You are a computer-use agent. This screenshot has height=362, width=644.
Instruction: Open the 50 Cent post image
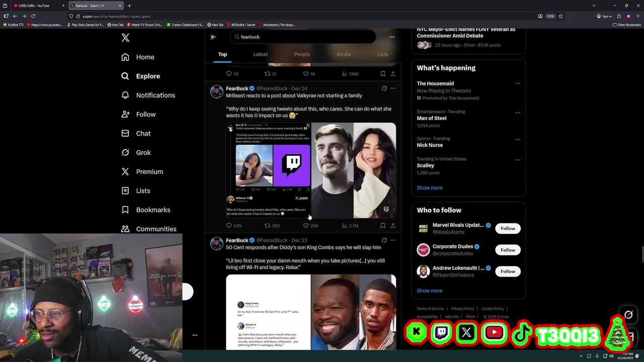[311, 312]
